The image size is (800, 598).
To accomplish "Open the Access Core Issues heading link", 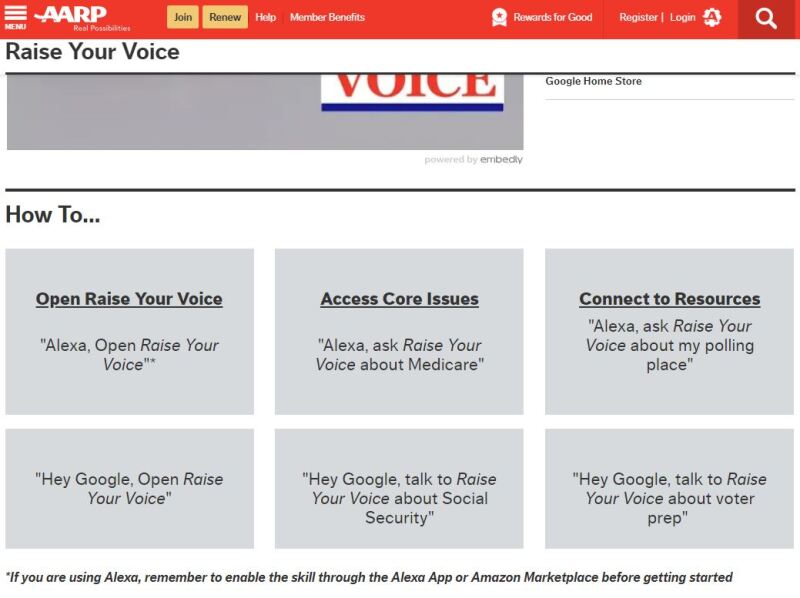I will click(x=399, y=299).
